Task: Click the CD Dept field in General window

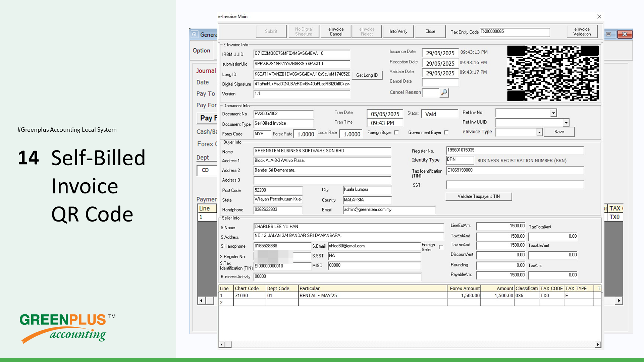Action: pos(207,170)
